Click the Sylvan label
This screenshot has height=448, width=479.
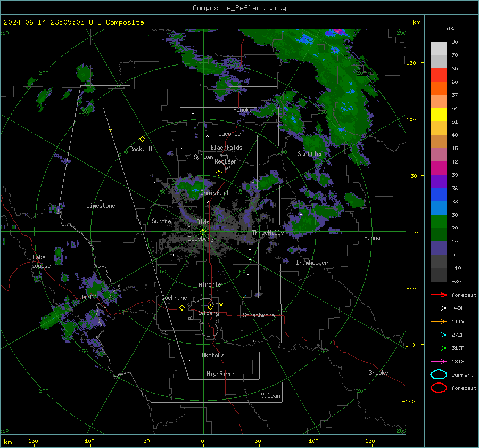pos(203,157)
